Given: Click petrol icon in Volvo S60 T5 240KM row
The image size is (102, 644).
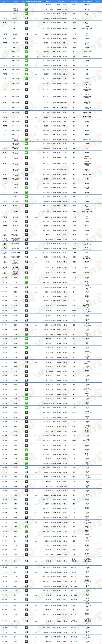Looking at the screenshot, I should [26, 282].
